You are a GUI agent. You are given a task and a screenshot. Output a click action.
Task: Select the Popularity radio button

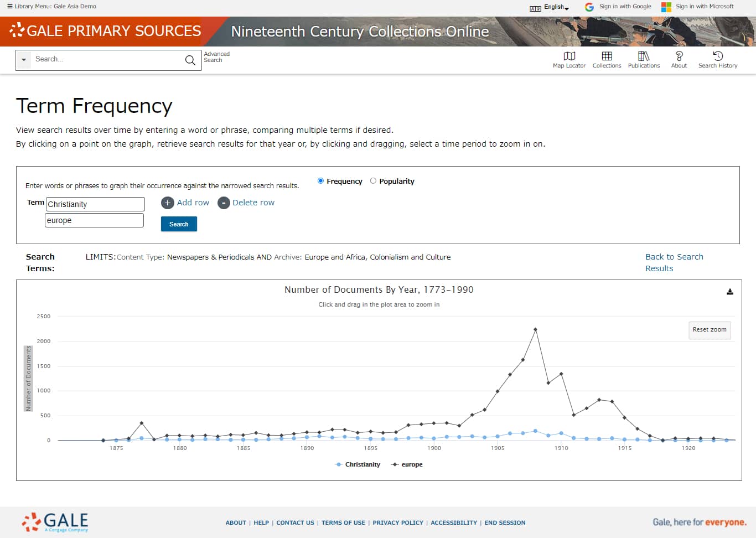373,181
